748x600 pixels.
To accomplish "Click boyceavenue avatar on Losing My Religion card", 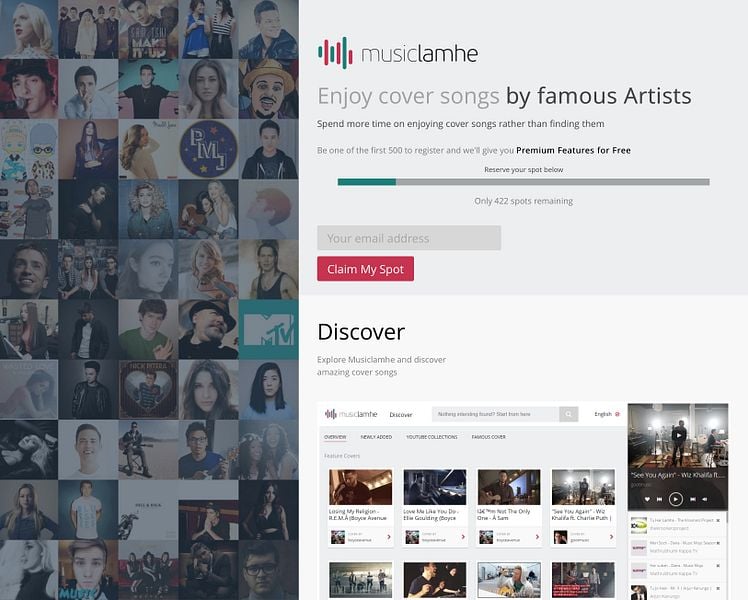I will [x=338, y=537].
